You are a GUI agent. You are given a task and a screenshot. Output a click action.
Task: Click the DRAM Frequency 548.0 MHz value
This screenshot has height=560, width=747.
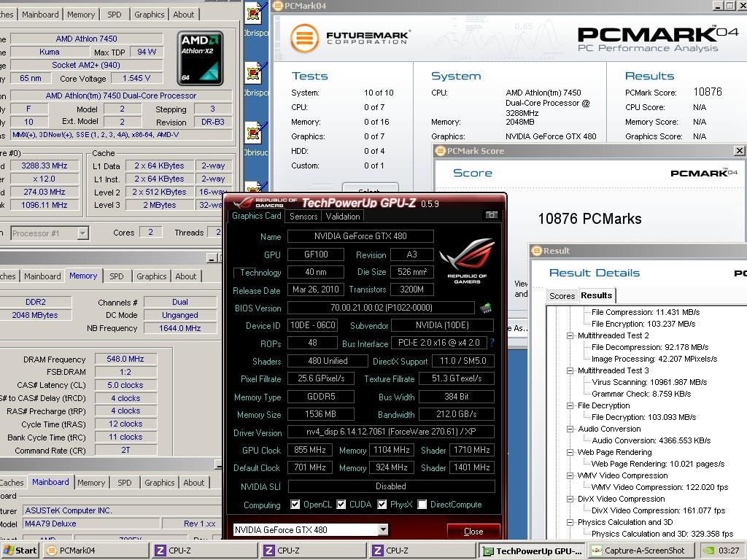(x=125, y=359)
